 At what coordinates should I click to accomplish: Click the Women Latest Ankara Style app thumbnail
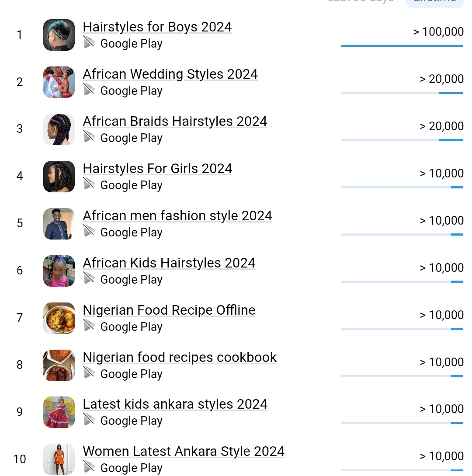click(x=59, y=459)
